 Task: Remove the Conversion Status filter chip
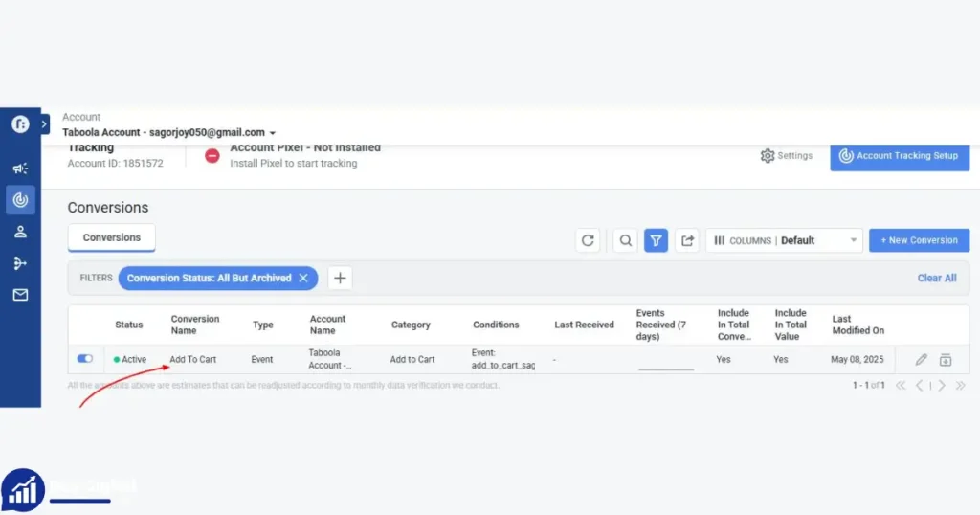point(303,279)
